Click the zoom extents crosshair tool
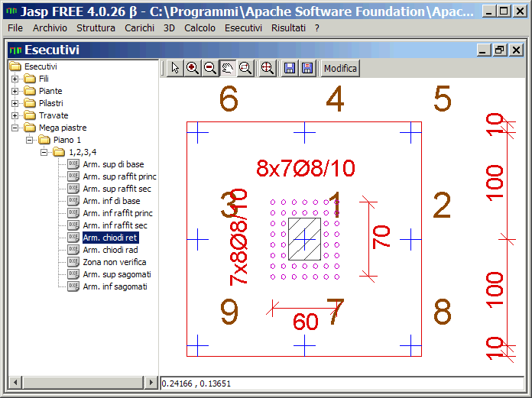532x398 pixels. [267, 69]
